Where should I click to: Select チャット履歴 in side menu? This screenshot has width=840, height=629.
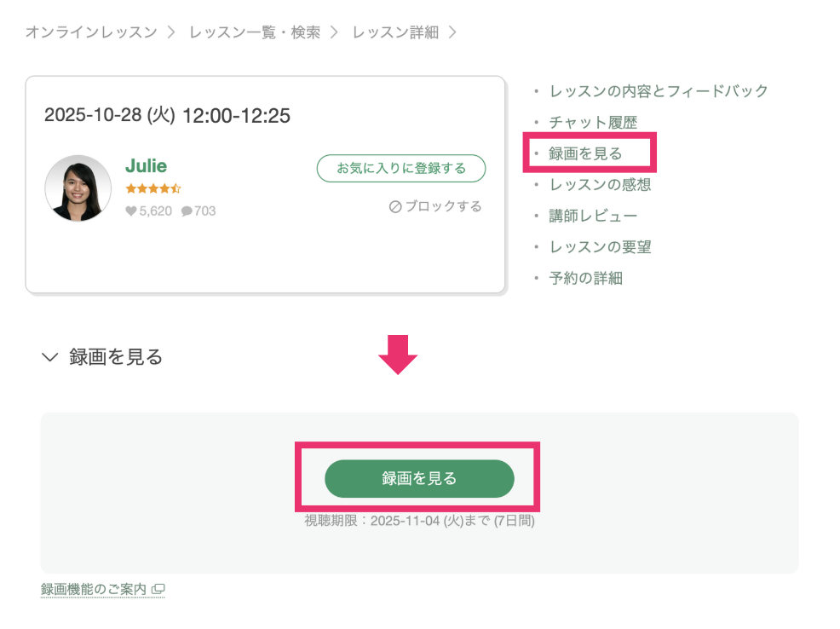(593, 123)
